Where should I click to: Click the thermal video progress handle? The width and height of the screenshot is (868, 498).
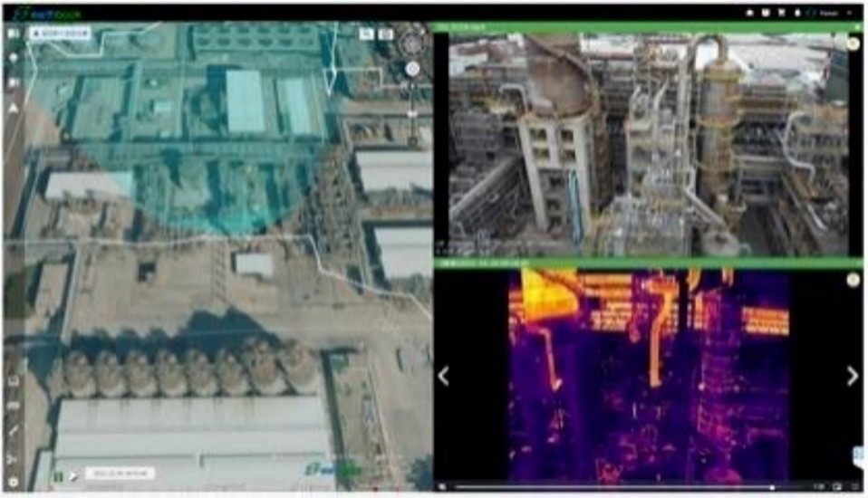coord(772,487)
